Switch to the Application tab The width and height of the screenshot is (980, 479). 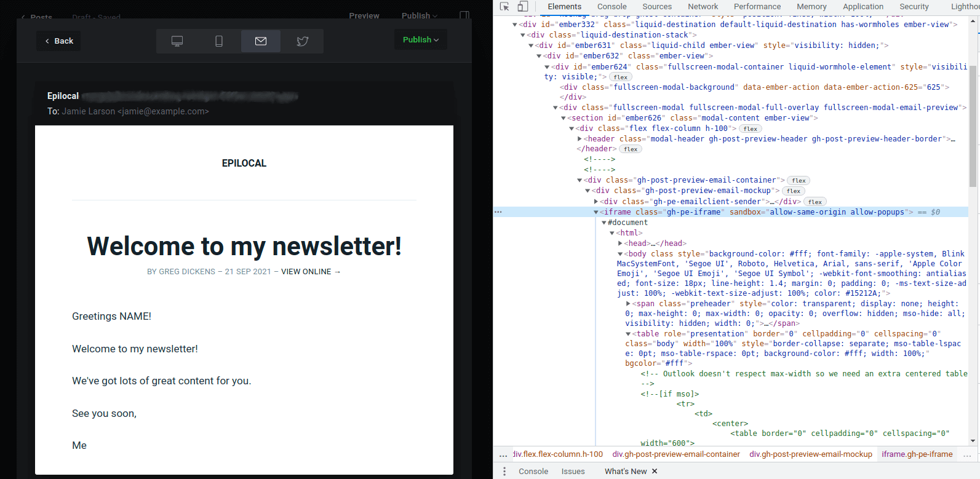coord(863,7)
